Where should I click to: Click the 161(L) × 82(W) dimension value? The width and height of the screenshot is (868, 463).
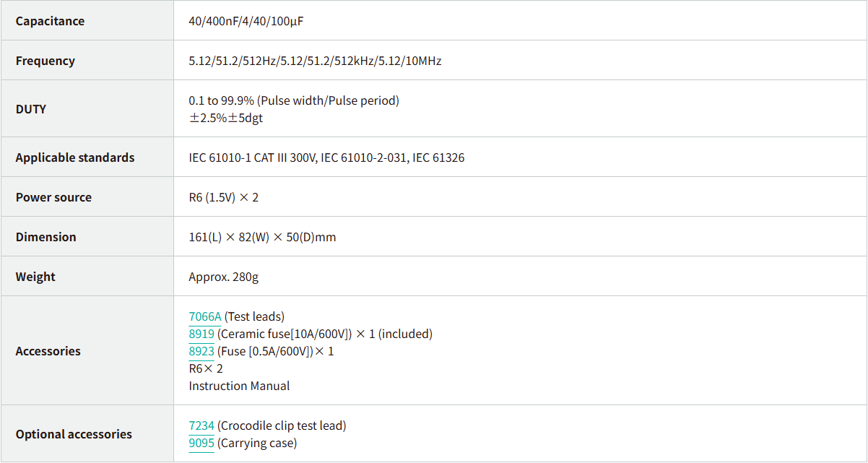click(262, 237)
